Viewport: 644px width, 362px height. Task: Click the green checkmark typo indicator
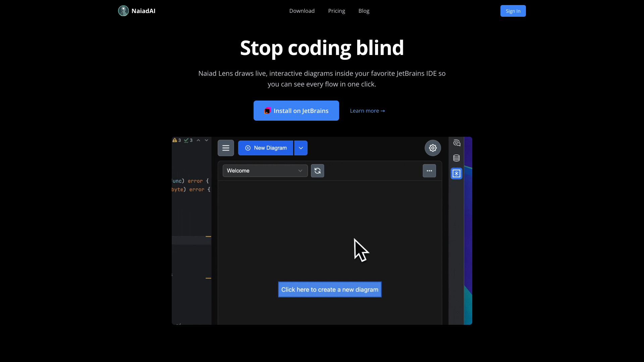(x=186, y=140)
